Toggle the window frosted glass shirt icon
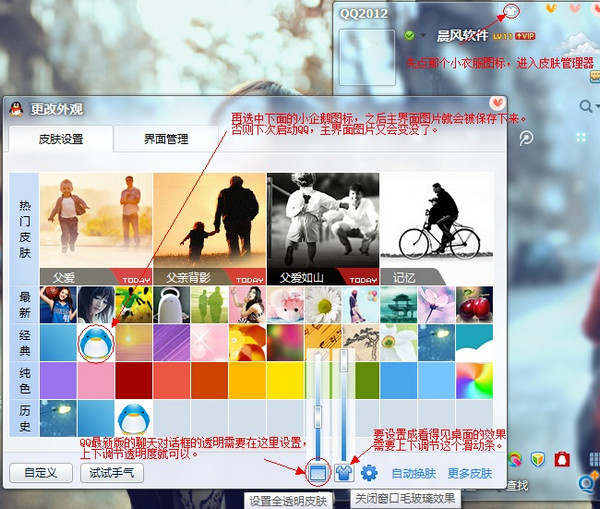The image size is (600, 509). point(345,472)
